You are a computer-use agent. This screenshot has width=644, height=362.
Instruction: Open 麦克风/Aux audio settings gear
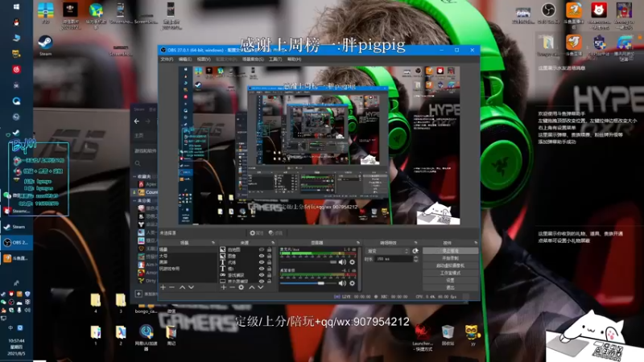click(x=352, y=262)
